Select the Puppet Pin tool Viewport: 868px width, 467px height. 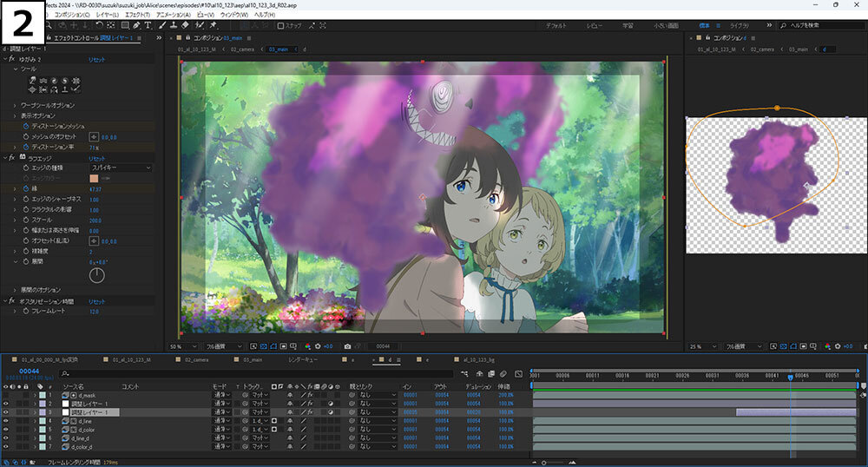[x=214, y=25]
